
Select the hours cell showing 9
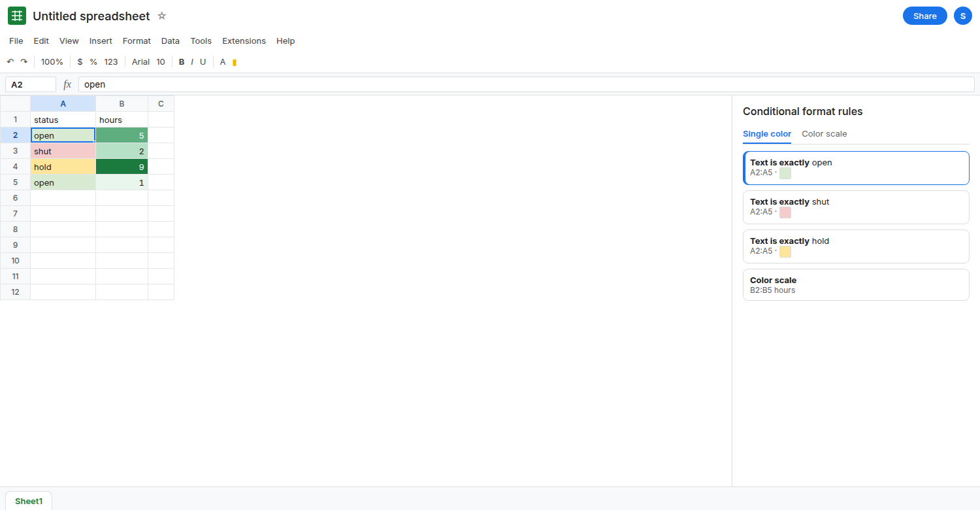[x=122, y=167]
